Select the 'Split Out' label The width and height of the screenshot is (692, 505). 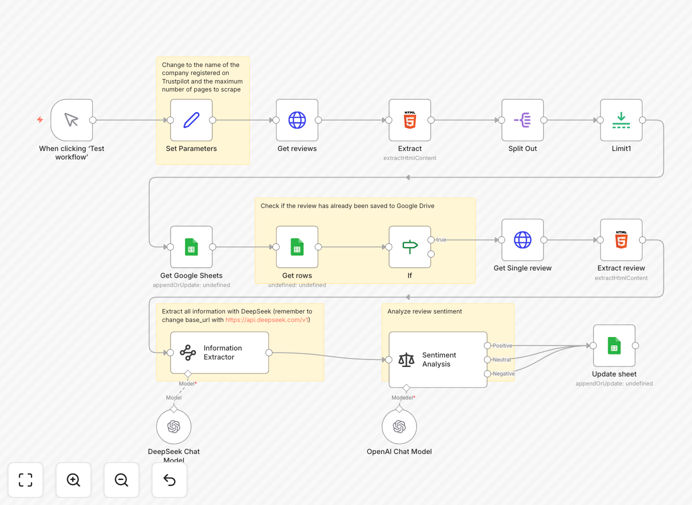click(x=523, y=149)
